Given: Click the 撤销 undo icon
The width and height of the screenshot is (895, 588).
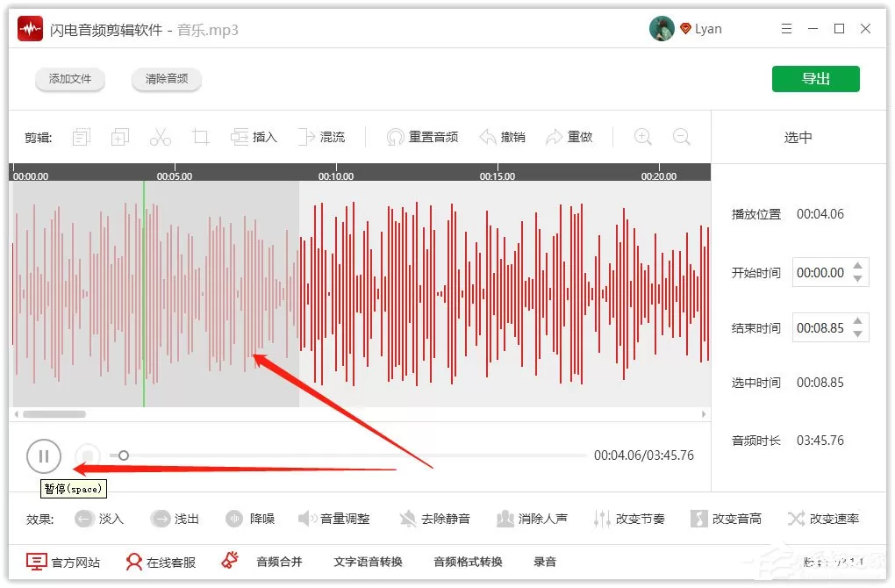Looking at the screenshot, I should click(x=488, y=137).
